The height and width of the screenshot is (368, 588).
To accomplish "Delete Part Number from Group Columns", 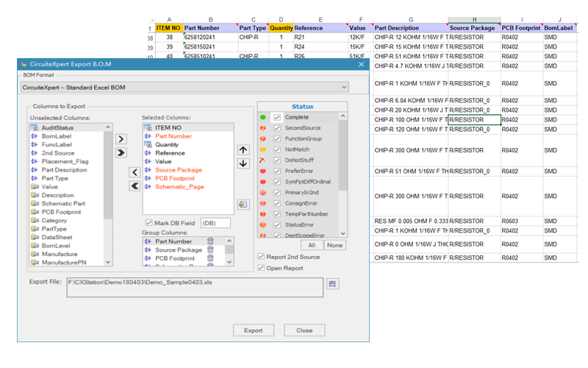I will (210, 241).
